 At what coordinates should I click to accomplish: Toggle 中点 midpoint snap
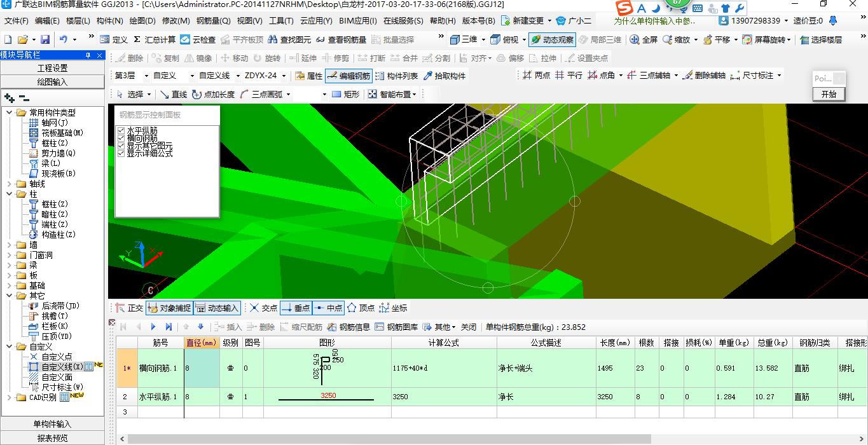[x=327, y=308]
